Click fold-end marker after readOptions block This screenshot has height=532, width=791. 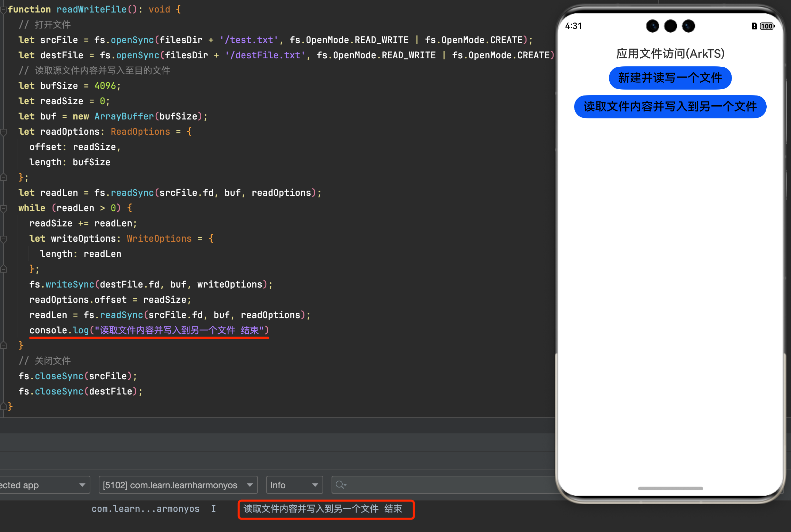[3, 177]
